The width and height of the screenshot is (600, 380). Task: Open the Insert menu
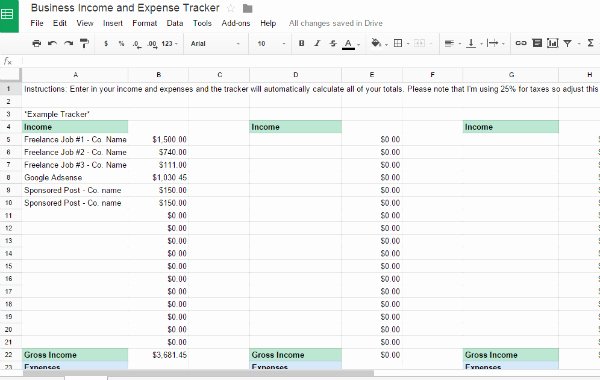click(113, 23)
